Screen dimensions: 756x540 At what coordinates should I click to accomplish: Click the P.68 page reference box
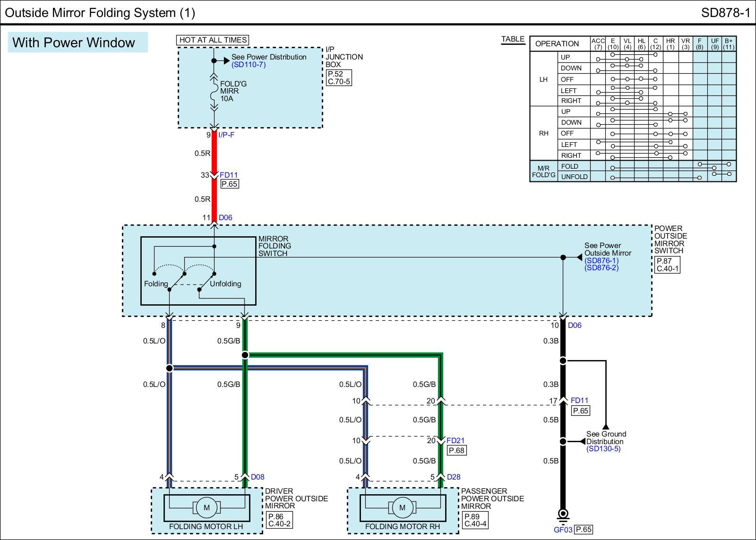tap(456, 451)
